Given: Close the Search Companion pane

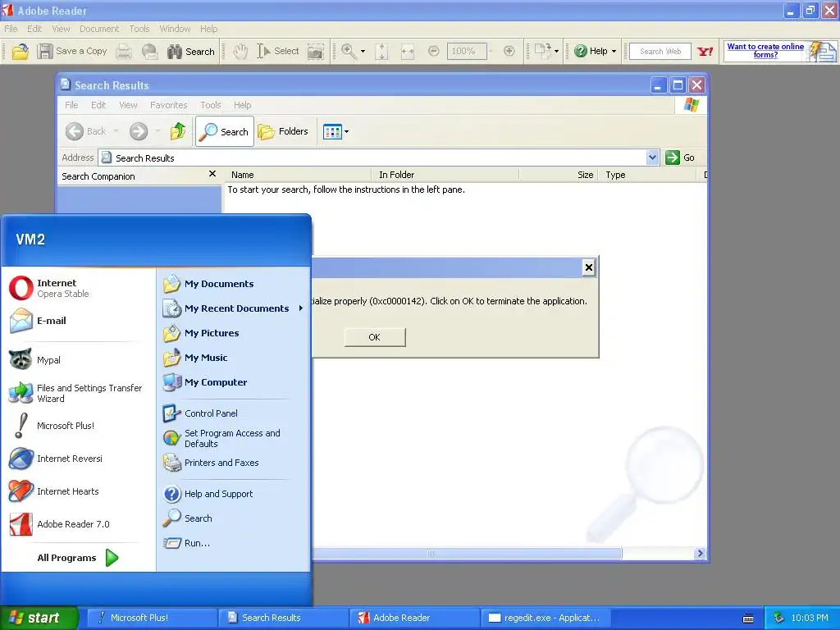Looking at the screenshot, I should [212, 174].
